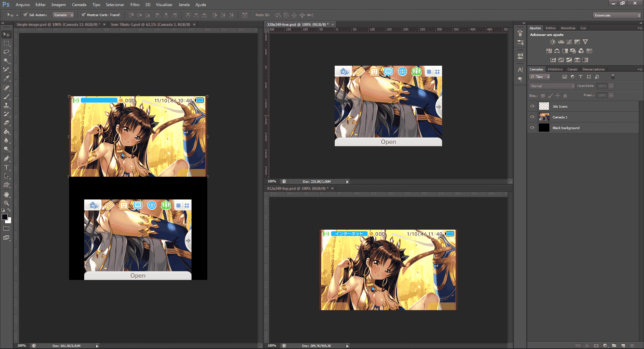
Task: Switch to the Histórico tab
Action: 555,69
